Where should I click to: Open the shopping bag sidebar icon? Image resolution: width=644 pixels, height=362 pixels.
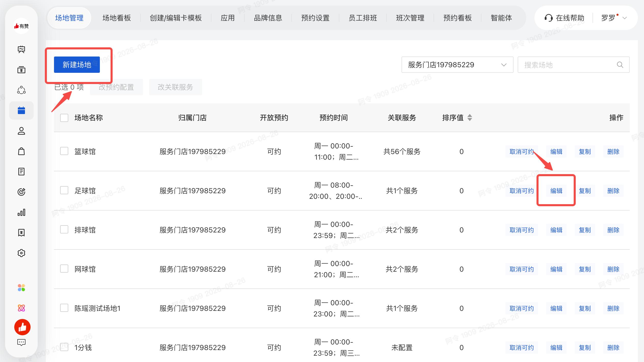tap(21, 151)
